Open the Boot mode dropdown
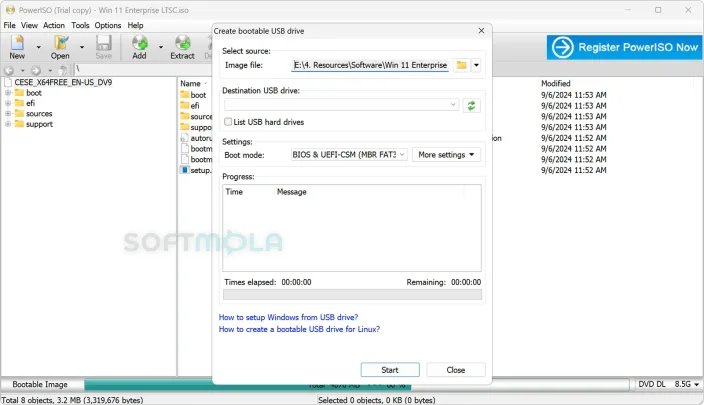This screenshot has width=704, height=405. pyautogui.click(x=349, y=154)
